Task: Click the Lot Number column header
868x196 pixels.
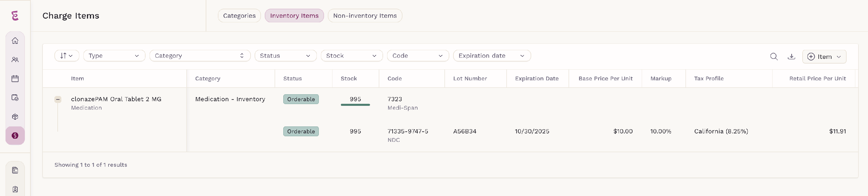Action: [470, 78]
